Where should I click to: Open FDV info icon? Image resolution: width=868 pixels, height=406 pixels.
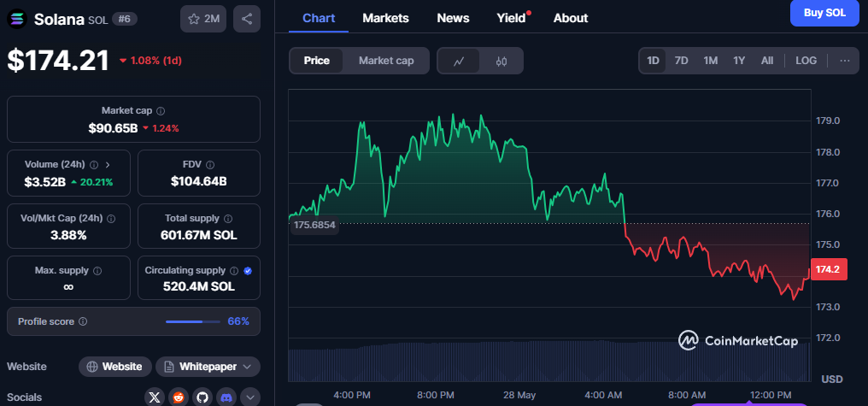(x=210, y=164)
